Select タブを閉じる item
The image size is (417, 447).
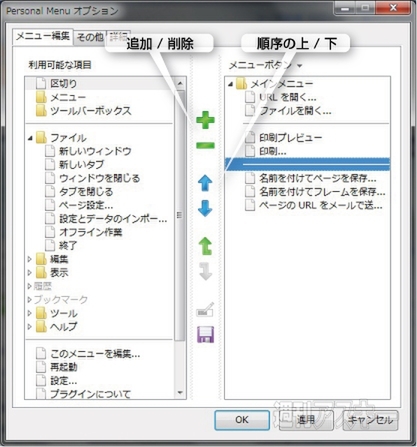pos(86,192)
